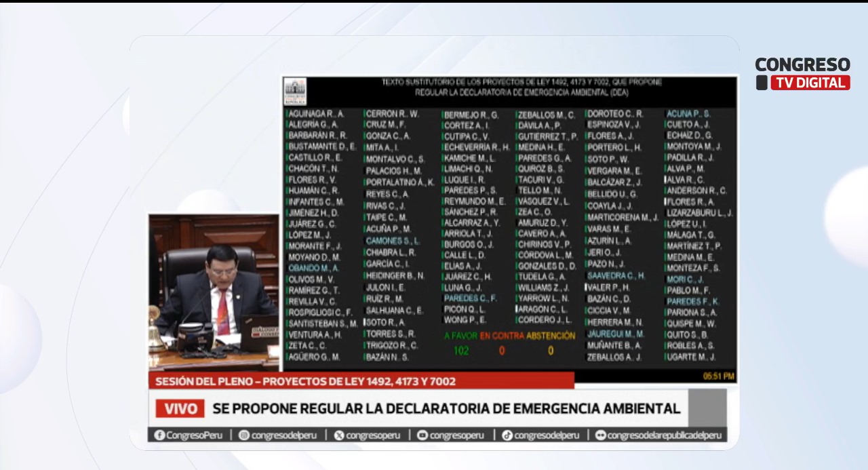Image resolution: width=868 pixels, height=470 pixels.
Task: Click the TikTok icon beside congresodelperu
Action: pos(507,435)
